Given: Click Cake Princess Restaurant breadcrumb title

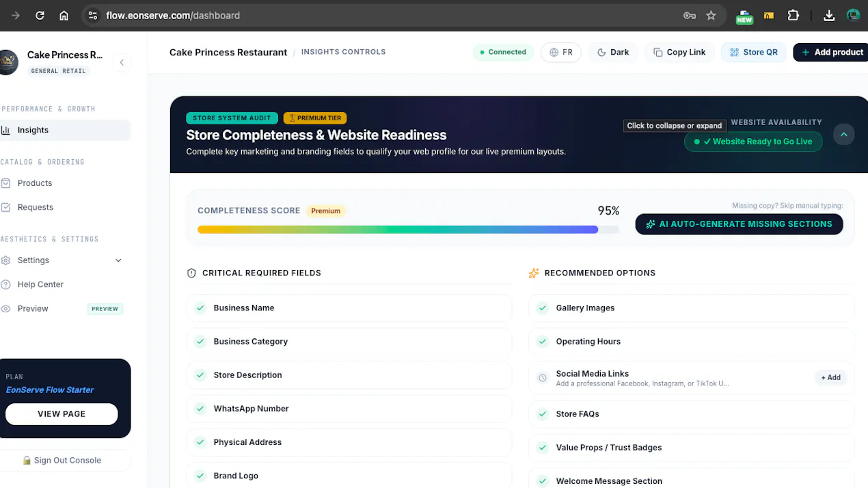Looking at the screenshot, I should tap(228, 52).
